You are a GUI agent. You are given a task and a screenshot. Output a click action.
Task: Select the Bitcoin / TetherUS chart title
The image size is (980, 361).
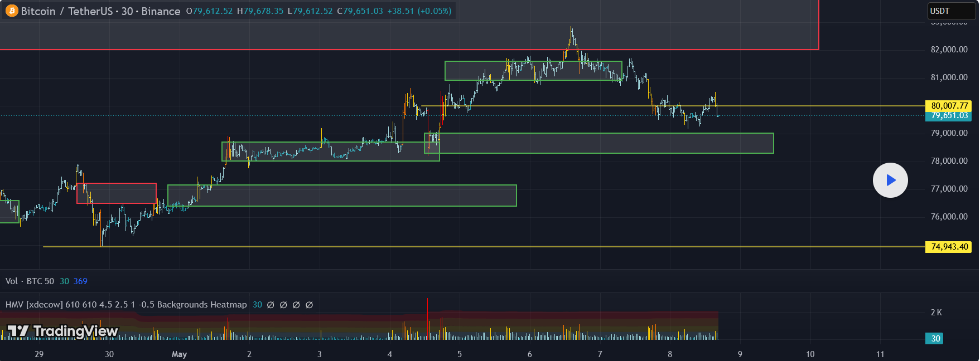[x=100, y=11]
